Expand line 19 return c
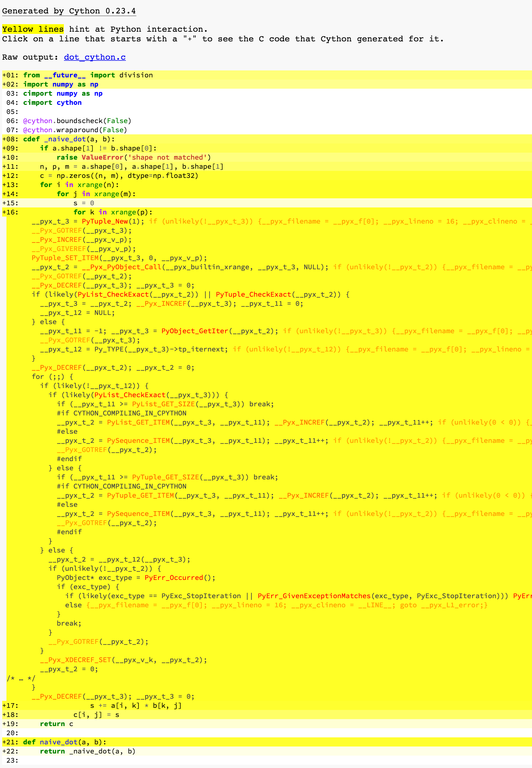Viewport: 532px width, 768px height. [x=56, y=724]
